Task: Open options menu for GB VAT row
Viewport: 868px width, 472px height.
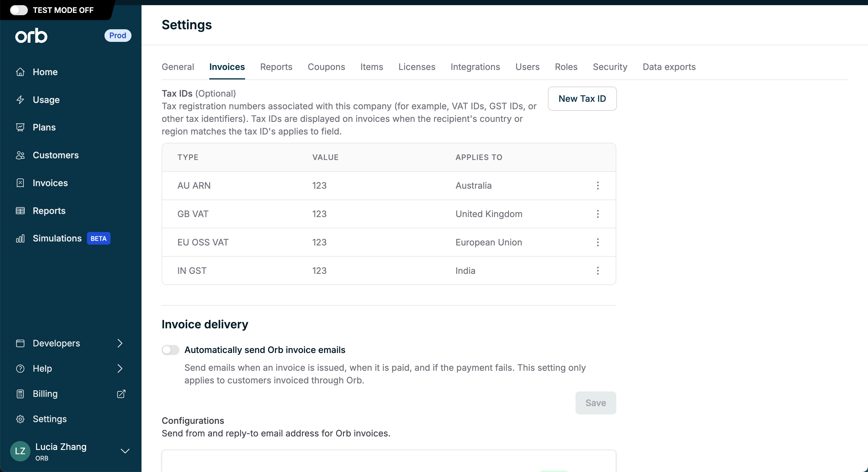Action: coord(598,214)
